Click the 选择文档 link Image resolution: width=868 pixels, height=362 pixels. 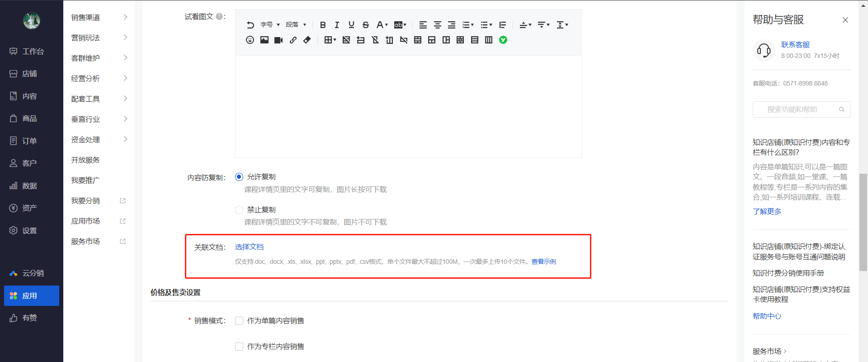pyautogui.click(x=249, y=247)
